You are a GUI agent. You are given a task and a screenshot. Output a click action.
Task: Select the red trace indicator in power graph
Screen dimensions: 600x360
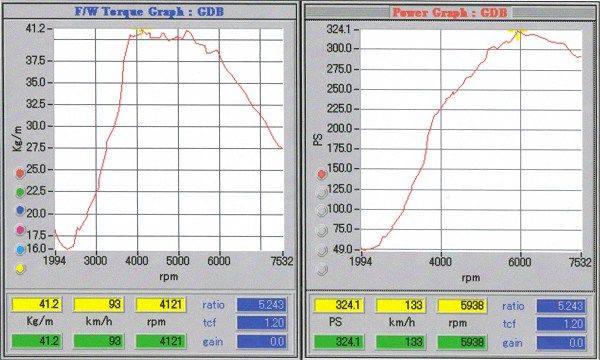tap(321, 174)
